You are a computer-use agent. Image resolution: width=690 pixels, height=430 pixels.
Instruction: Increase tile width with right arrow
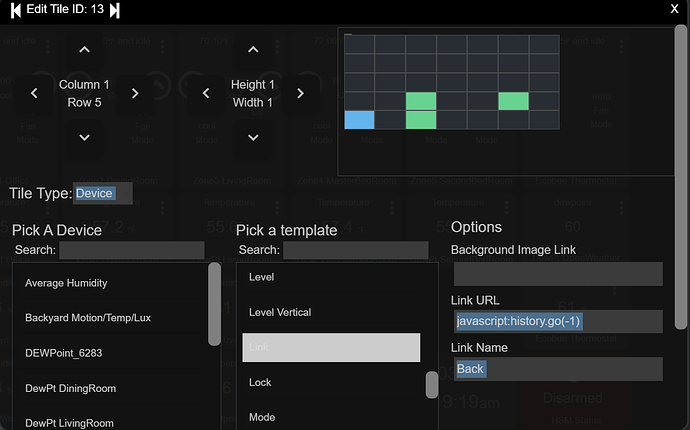pyautogui.click(x=300, y=94)
